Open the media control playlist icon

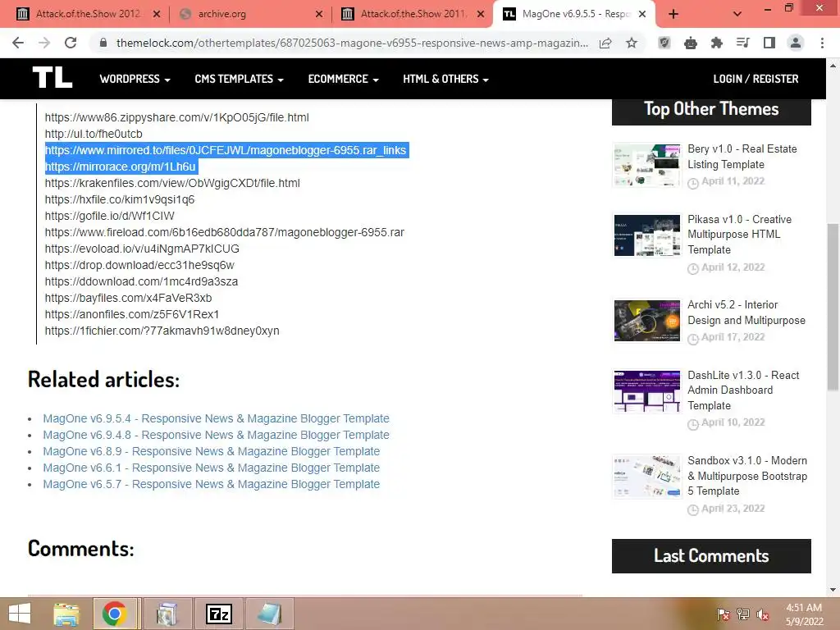coord(743,43)
